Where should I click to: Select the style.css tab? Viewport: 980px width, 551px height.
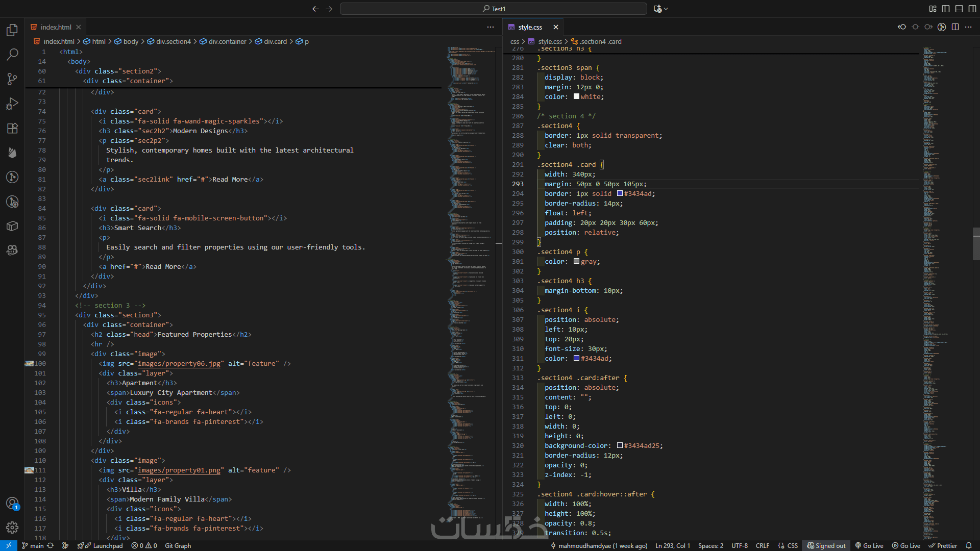pos(531,27)
